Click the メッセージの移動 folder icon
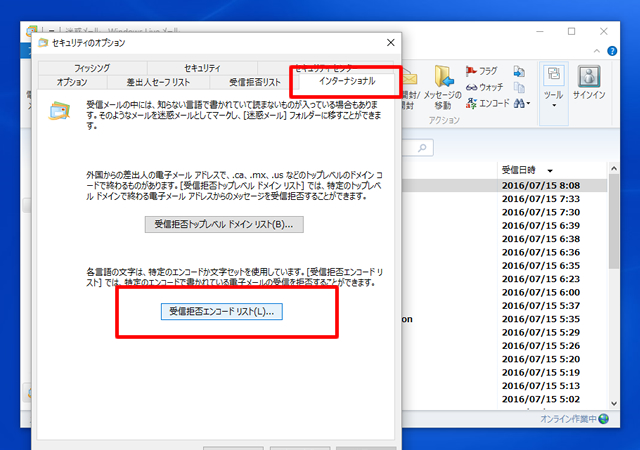 point(444,76)
